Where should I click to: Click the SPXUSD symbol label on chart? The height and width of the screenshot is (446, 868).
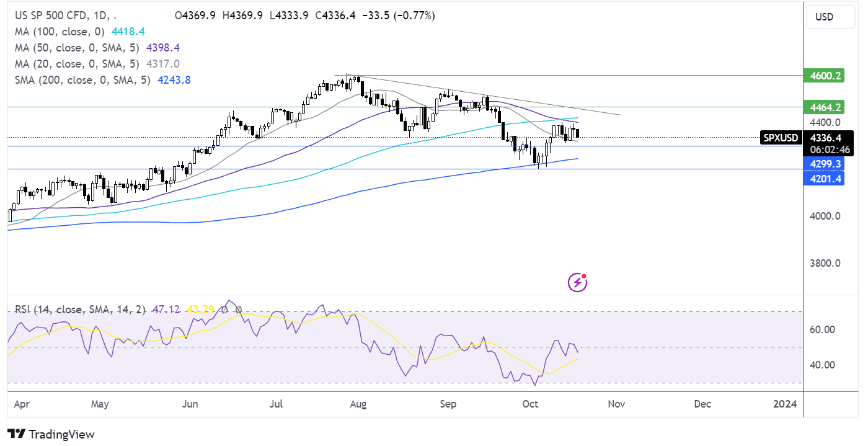pyautogui.click(x=780, y=138)
